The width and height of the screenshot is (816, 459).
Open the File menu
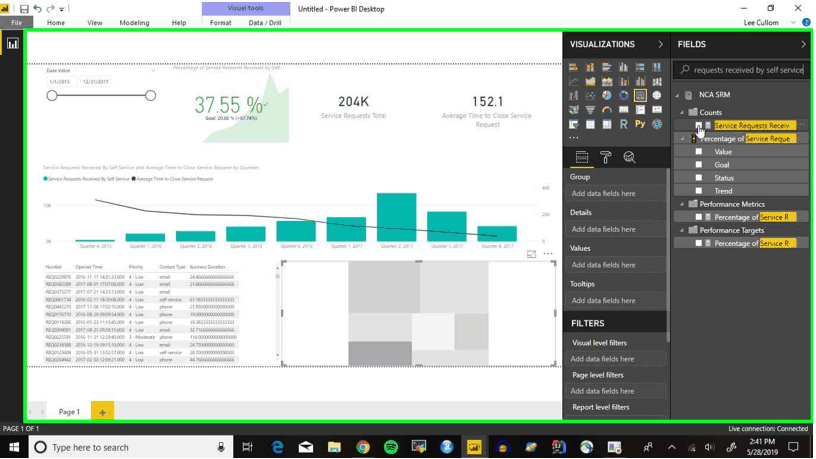[17, 22]
